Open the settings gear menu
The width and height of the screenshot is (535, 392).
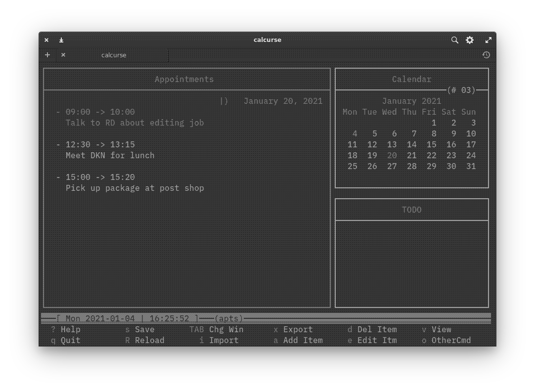tap(470, 40)
